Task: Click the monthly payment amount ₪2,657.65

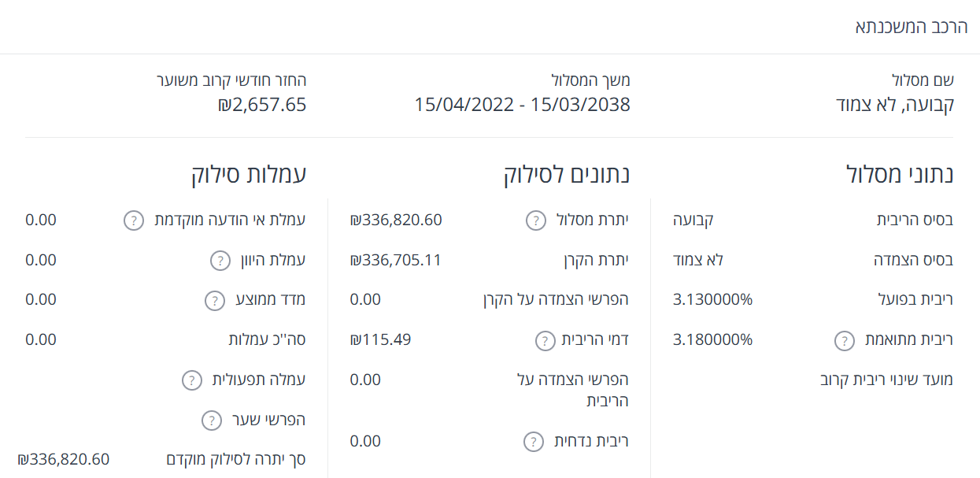Action: coord(262,105)
